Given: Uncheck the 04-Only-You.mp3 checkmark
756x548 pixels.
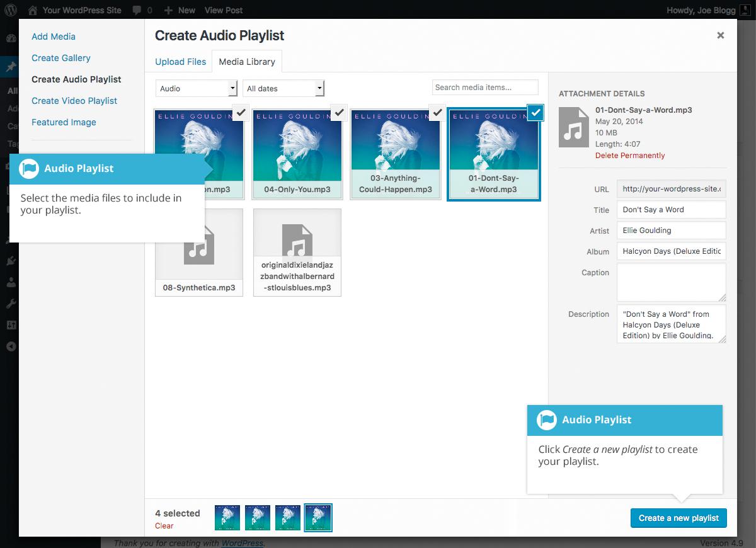Looking at the screenshot, I should coord(339,113).
